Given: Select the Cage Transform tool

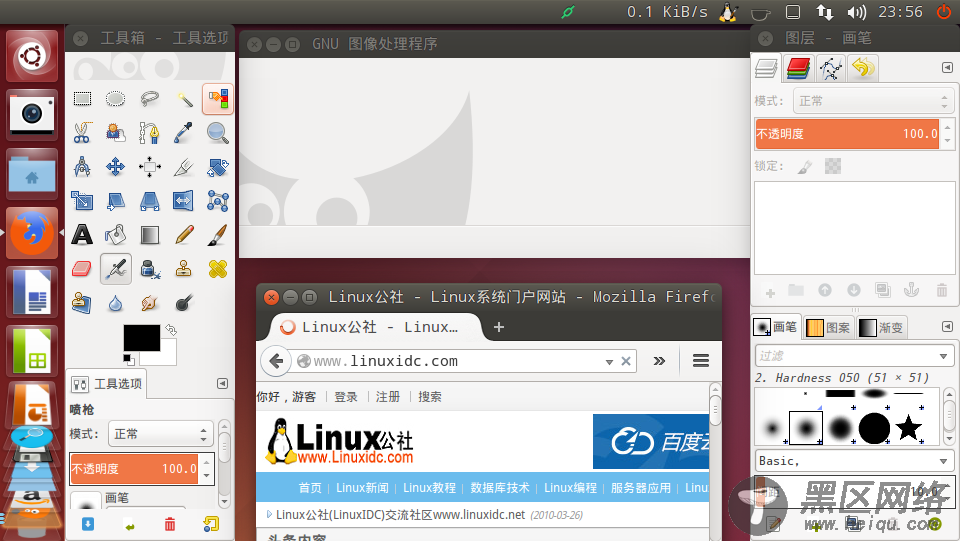Looking at the screenshot, I should (x=218, y=200).
